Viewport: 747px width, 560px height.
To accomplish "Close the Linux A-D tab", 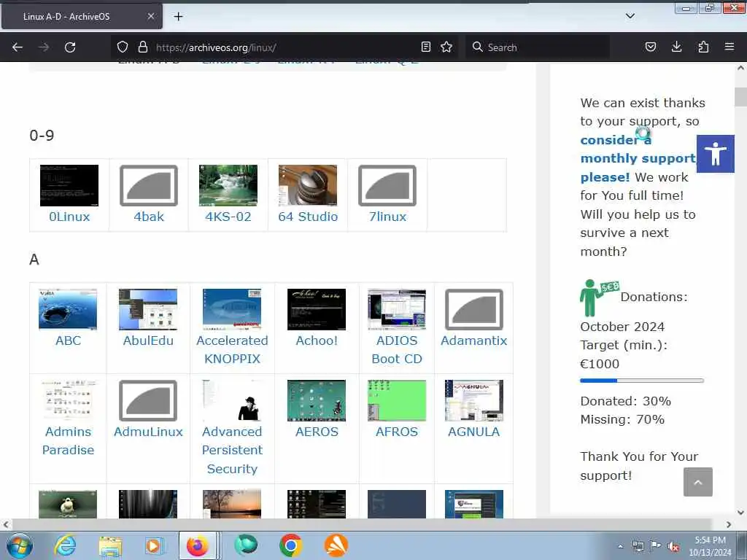I will (150, 16).
